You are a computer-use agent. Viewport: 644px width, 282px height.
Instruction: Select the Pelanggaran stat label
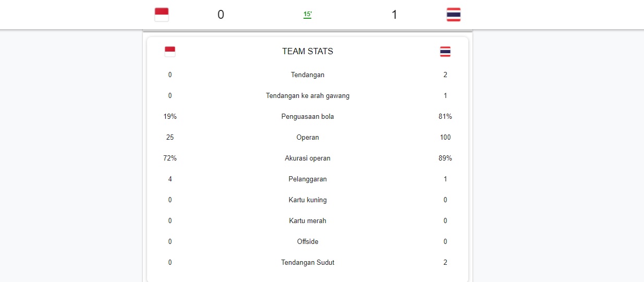click(308, 179)
